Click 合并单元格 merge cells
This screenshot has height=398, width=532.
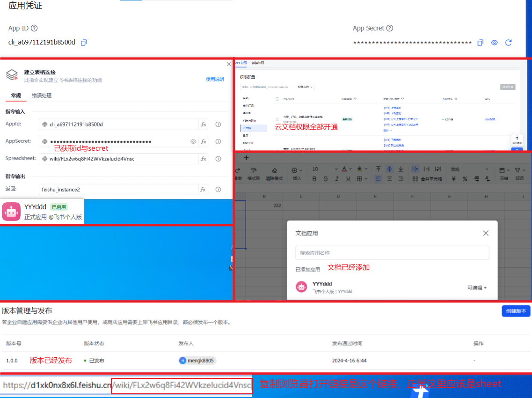(x=427, y=179)
